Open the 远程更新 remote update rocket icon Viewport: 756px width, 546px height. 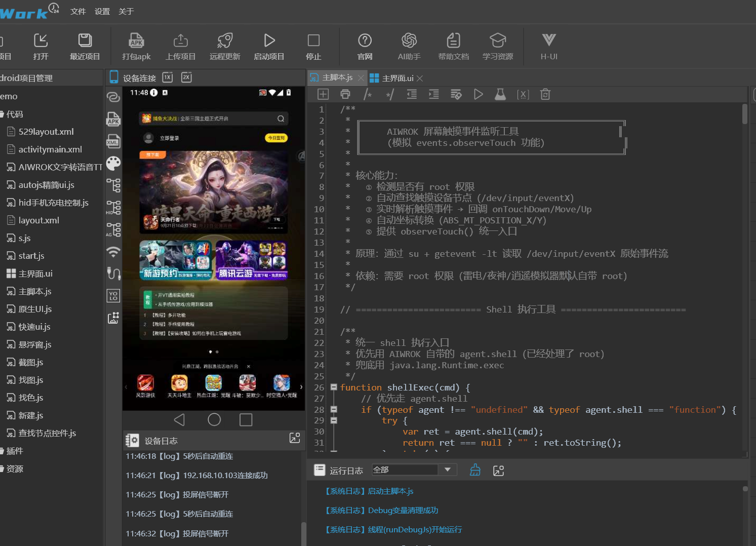[225, 41]
